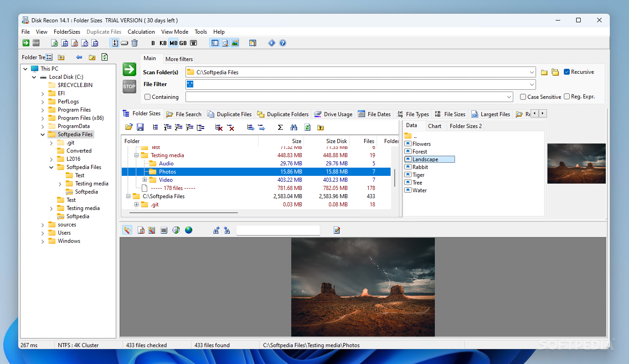
Task: Sort by the Size Disk column header
Action: [326, 141]
